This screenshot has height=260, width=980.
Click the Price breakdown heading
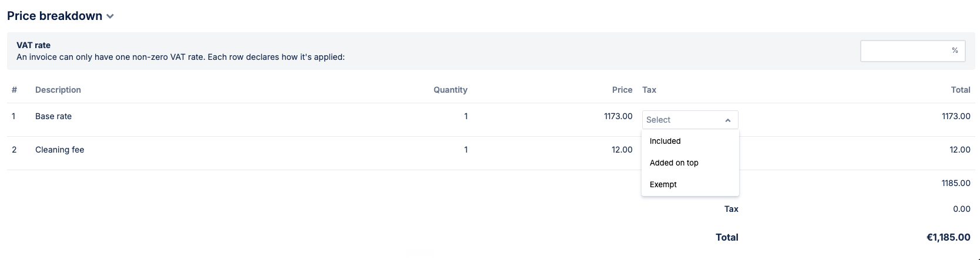(x=55, y=16)
